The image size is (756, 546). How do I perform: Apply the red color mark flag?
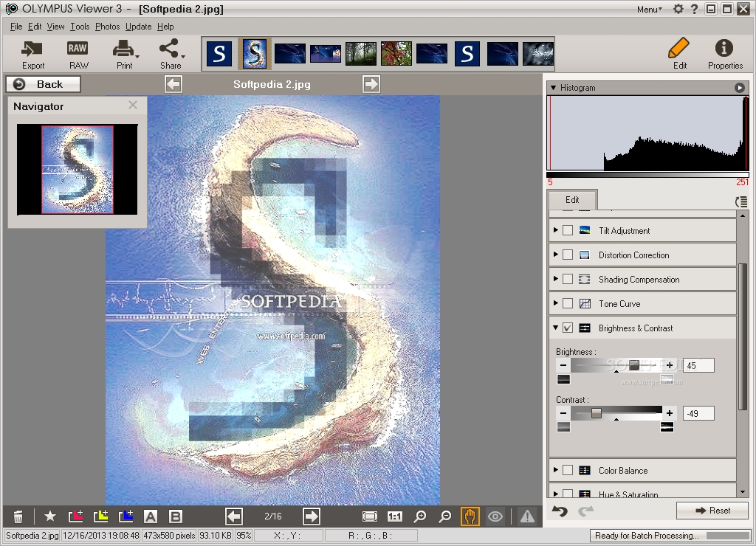click(76, 516)
